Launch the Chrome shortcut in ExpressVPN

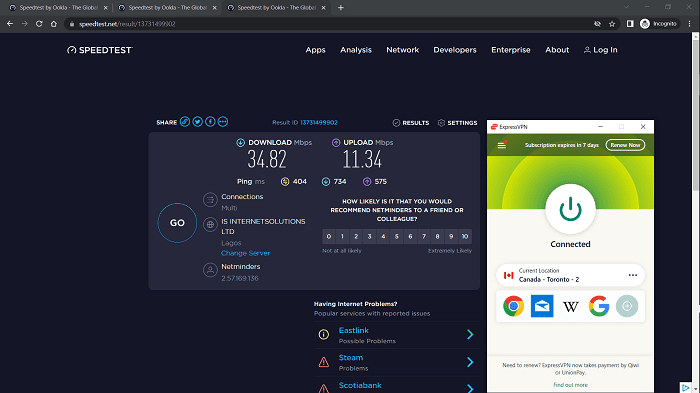513,306
